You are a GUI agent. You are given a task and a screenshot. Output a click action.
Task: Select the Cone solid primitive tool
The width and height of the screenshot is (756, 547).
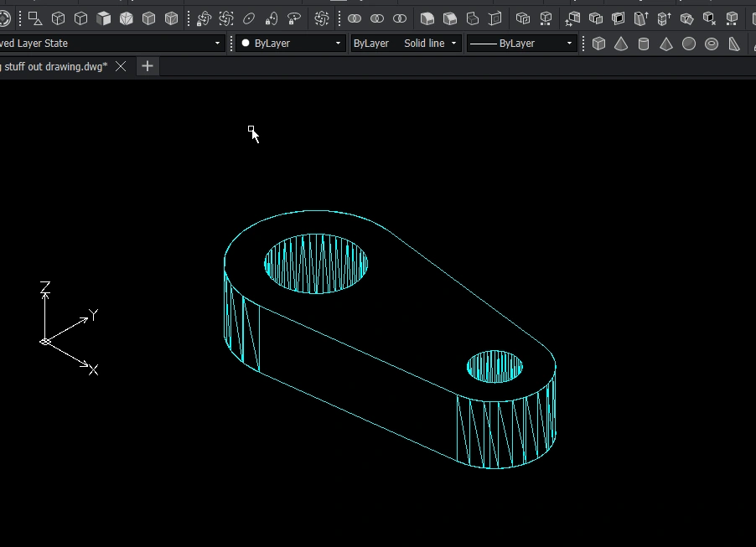click(621, 44)
